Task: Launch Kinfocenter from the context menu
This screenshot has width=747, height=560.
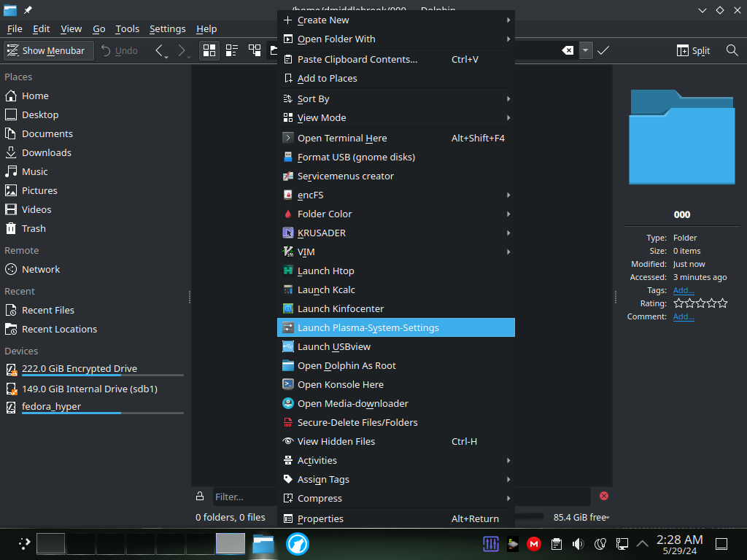Action: coord(396,309)
